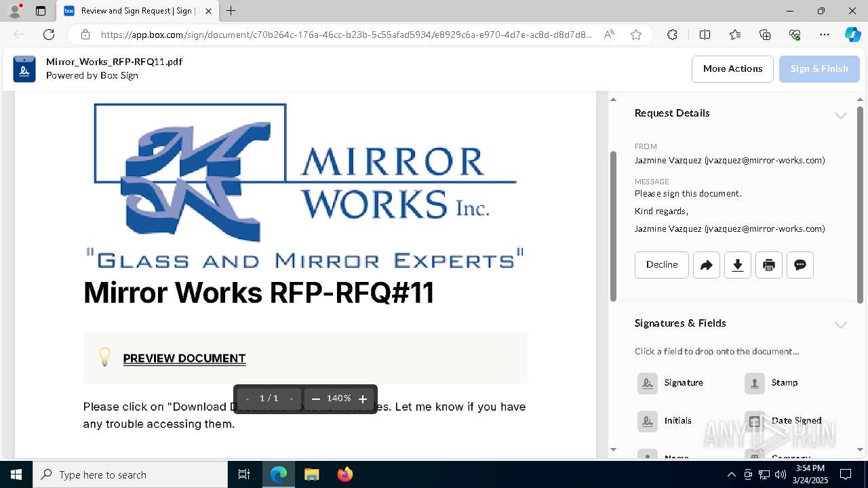Viewport: 868px width, 488px height.
Task: Click the taskbar search box
Action: click(130, 474)
